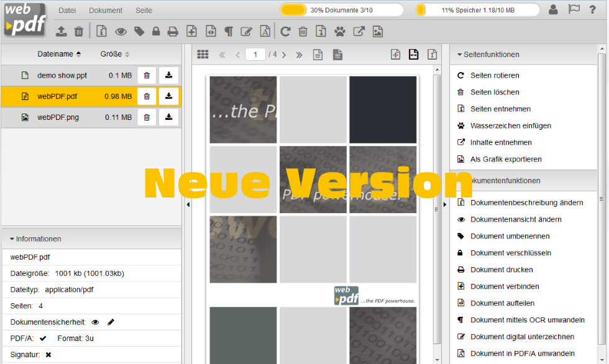Click the print document icon in the toolbar
Viewport: 609px width, 364px height.
pos(173,31)
